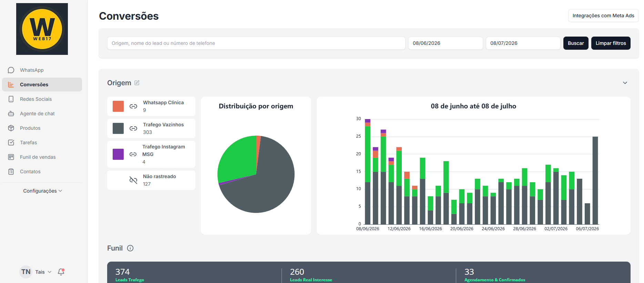Click the Produtos box icon
Screen dimensions: 644x283
[x=11, y=128]
